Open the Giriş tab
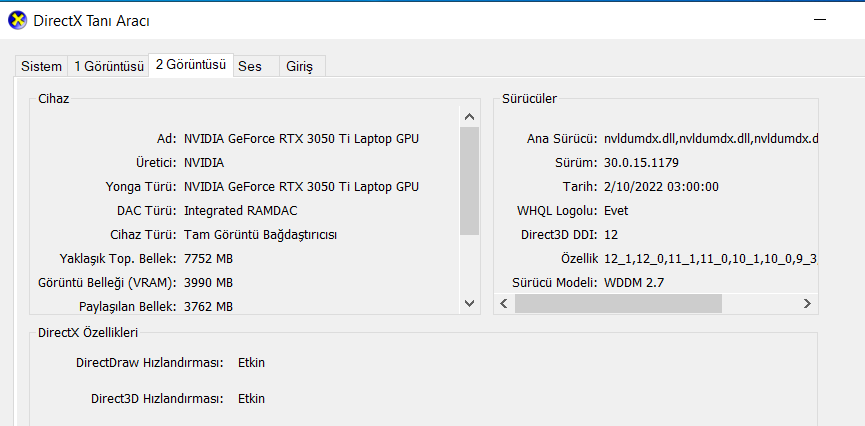865x426 pixels. point(300,66)
